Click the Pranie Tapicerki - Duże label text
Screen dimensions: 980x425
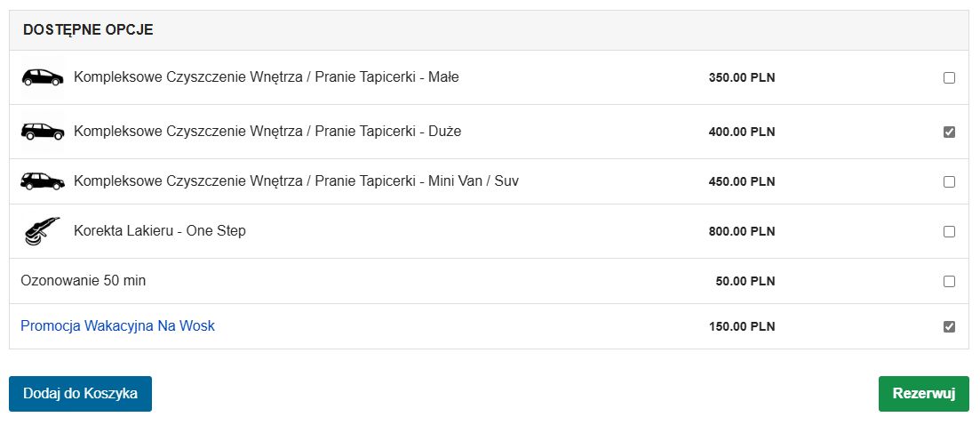point(267,132)
